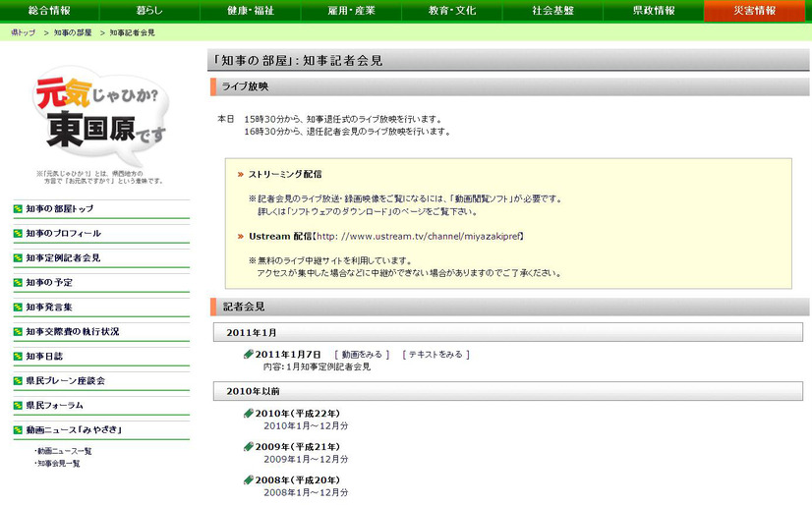Image resolution: width=812 pixels, height=505 pixels.
Task: Click the pencil icon beside 2010年(平成22年)
Action: tap(249, 413)
